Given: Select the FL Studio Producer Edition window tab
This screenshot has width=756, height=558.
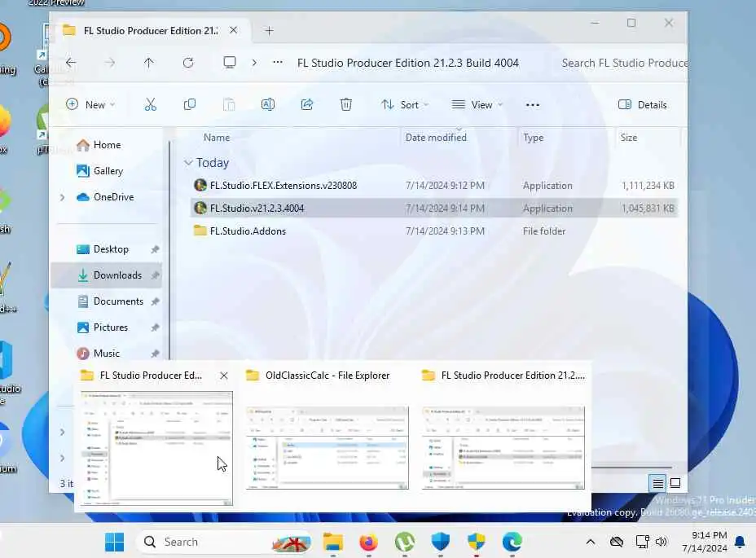Looking at the screenshot, I should coord(151,31).
